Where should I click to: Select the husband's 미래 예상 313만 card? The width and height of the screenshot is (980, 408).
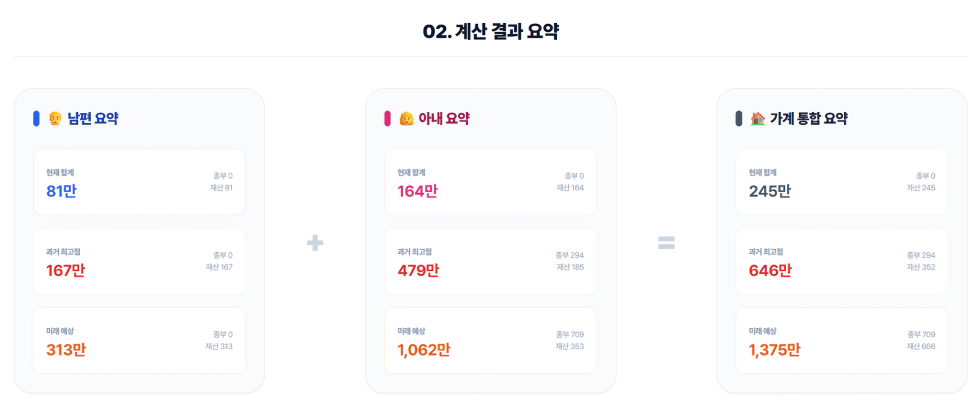(x=139, y=340)
